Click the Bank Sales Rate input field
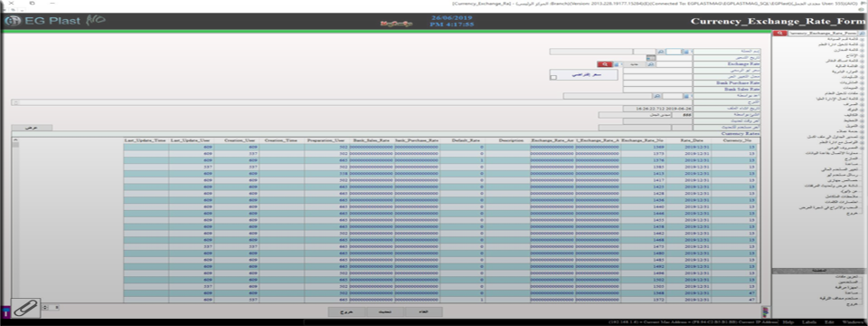The width and height of the screenshot is (868, 326). 657,90
